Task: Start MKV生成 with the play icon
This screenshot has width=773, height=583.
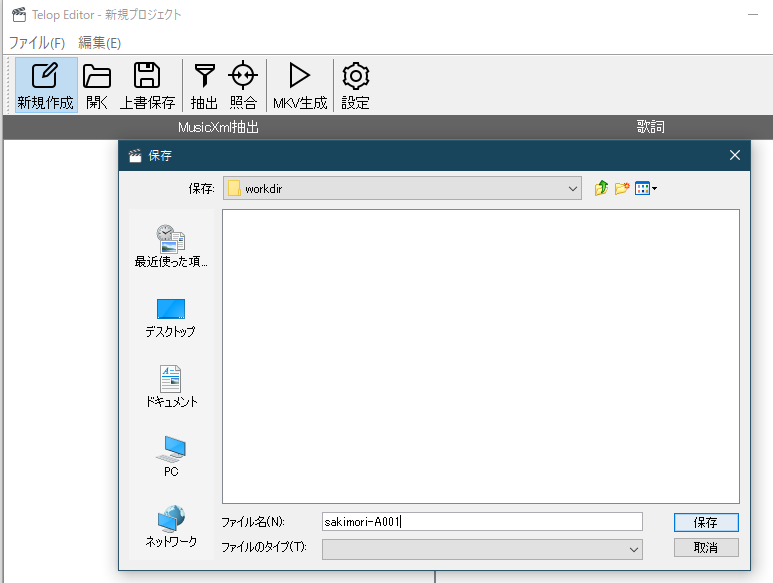Action: coord(300,85)
